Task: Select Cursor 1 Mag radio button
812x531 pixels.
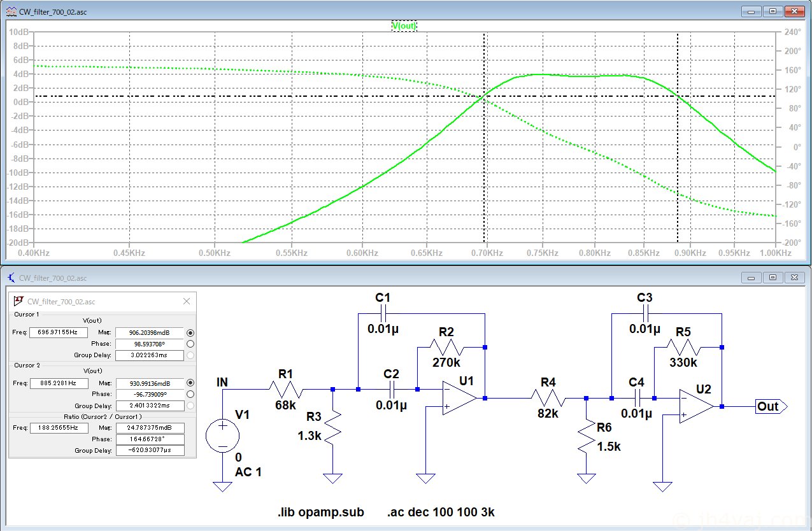Action: click(190, 332)
